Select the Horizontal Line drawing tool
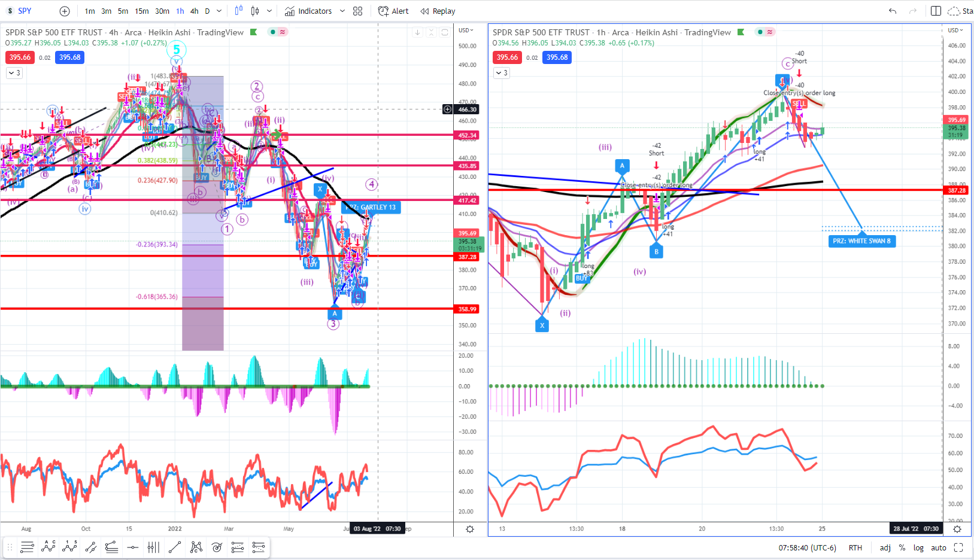This screenshot has width=974, height=560. pos(133,547)
